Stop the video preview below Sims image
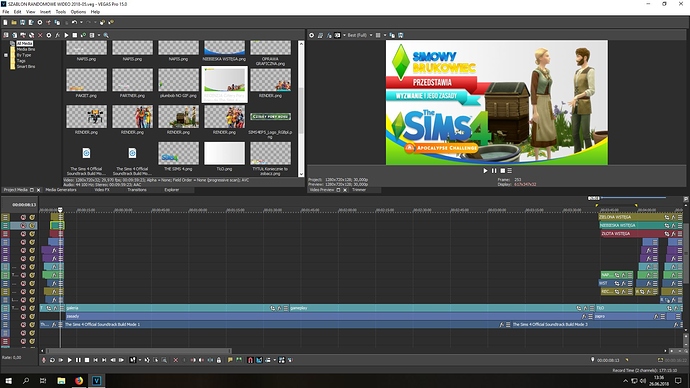Image resolution: width=690 pixels, height=388 pixels. (503, 171)
